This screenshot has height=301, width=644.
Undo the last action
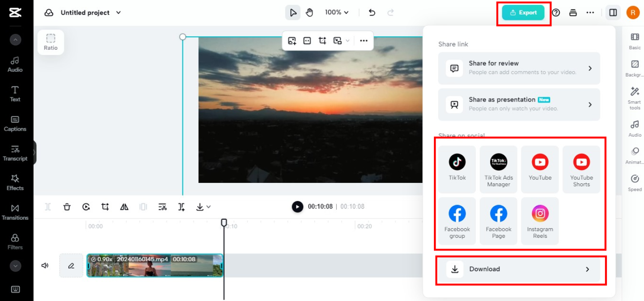click(372, 13)
